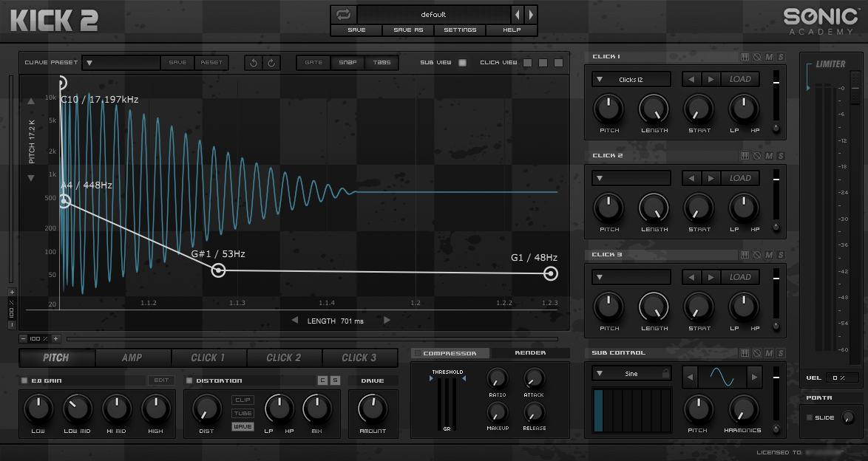Open the Render tab
The image size is (868, 461).
(530, 353)
